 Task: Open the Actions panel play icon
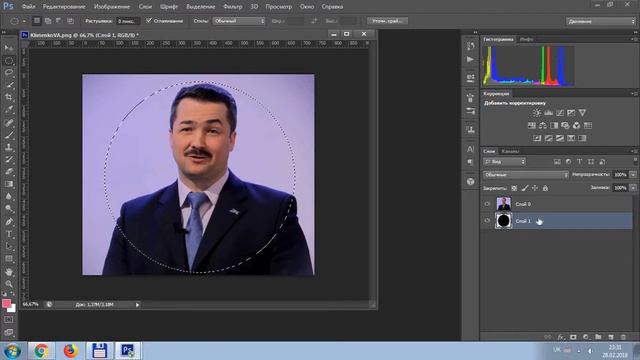[471, 60]
